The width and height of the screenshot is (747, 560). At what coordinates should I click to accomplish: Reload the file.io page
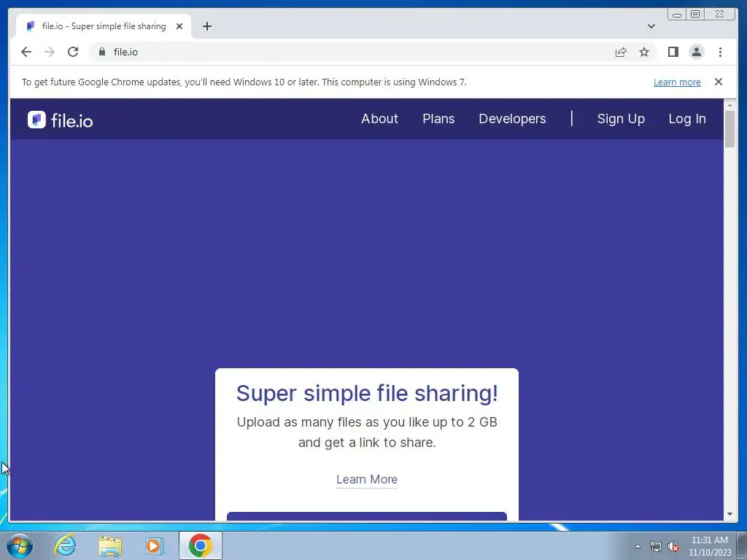73,52
